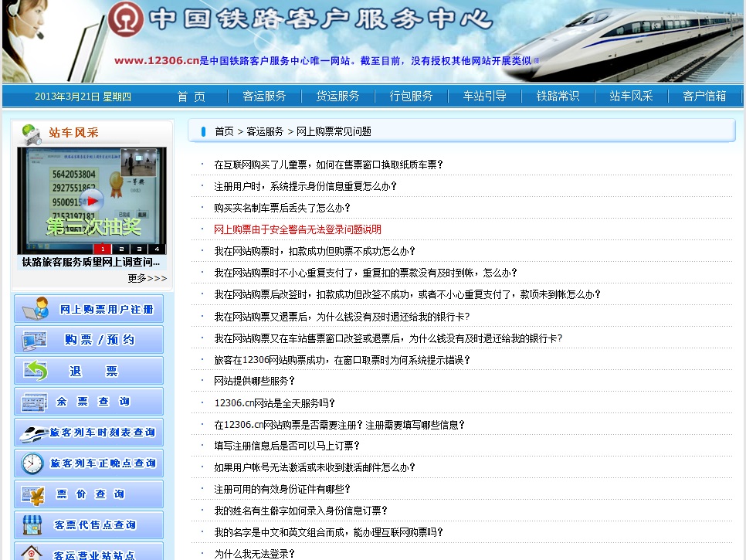
Task: Click the ticket icon on 余票查询
Action: [34, 402]
